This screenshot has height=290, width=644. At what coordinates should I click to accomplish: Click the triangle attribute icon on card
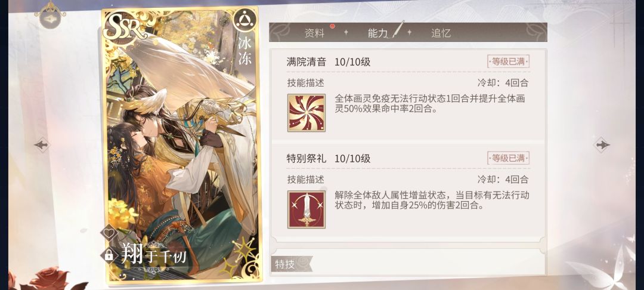pyautogui.click(x=245, y=20)
